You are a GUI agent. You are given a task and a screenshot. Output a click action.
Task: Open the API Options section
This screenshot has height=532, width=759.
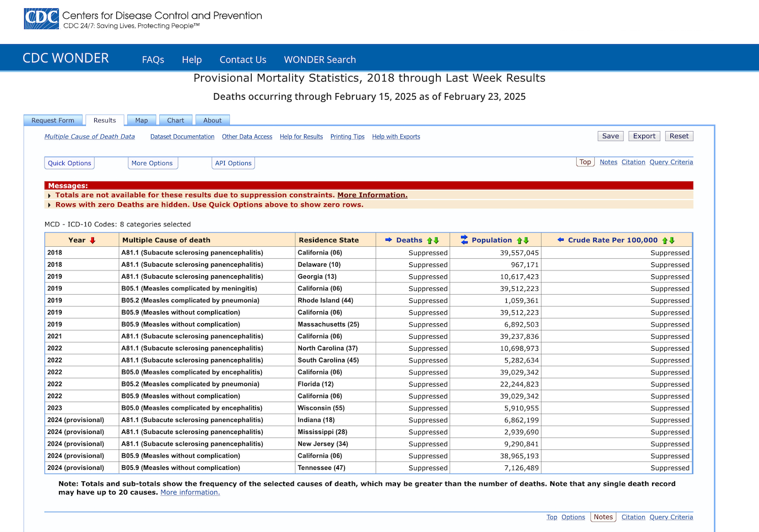pyautogui.click(x=233, y=164)
